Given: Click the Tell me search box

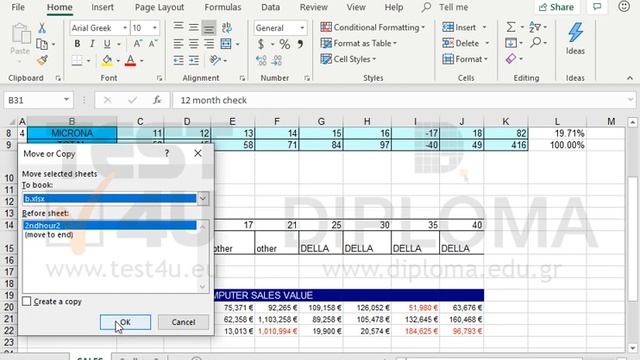Looking at the screenshot, I should (x=446, y=7).
